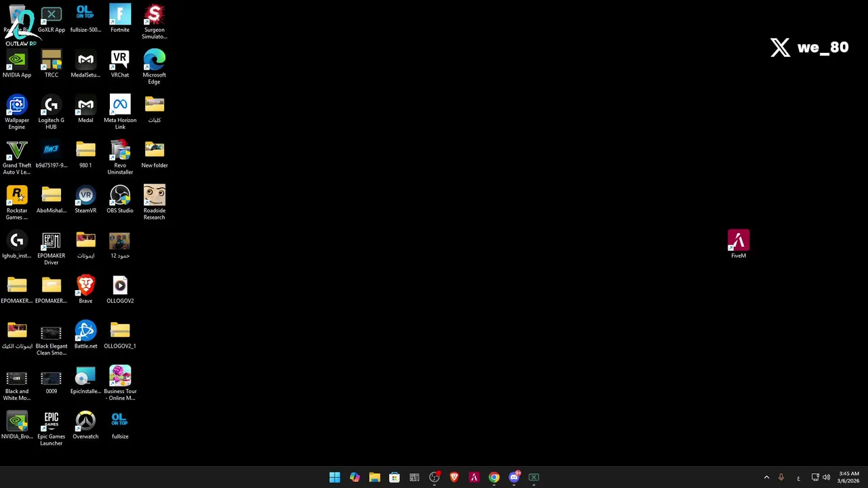Select the folder named 980 1
This screenshot has width=868, height=488.
coord(85,155)
